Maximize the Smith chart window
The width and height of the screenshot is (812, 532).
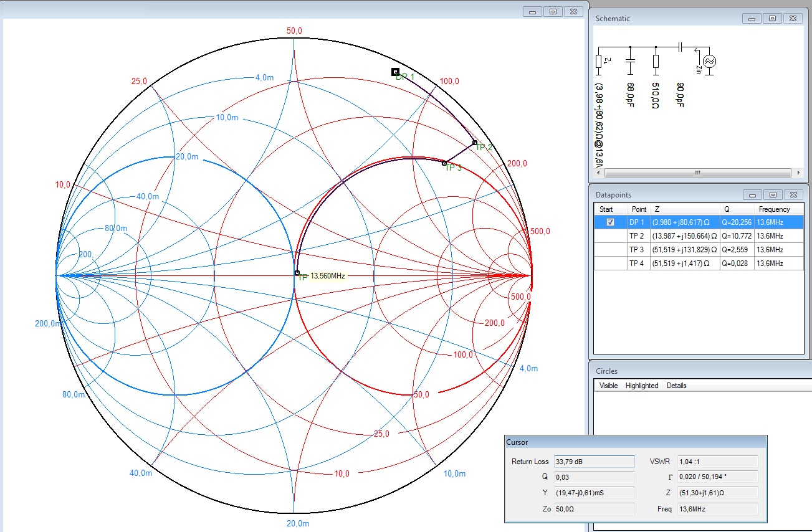coord(553,11)
